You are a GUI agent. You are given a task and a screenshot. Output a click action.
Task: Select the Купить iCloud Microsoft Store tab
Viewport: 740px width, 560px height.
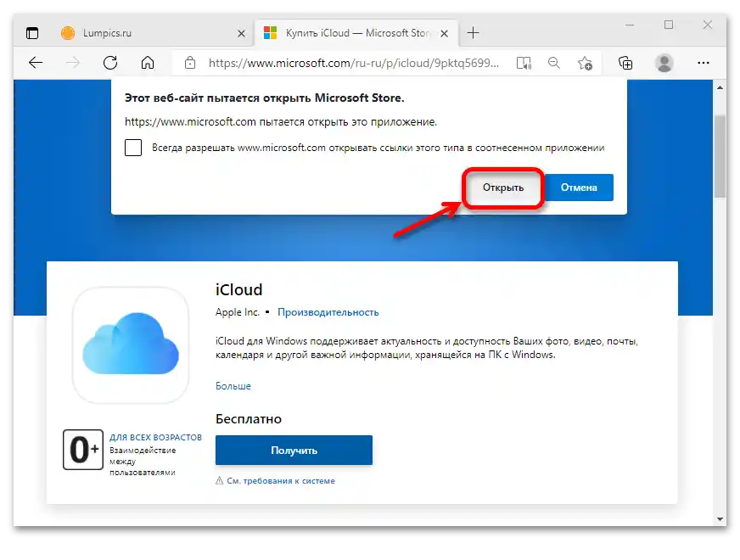tap(356, 33)
